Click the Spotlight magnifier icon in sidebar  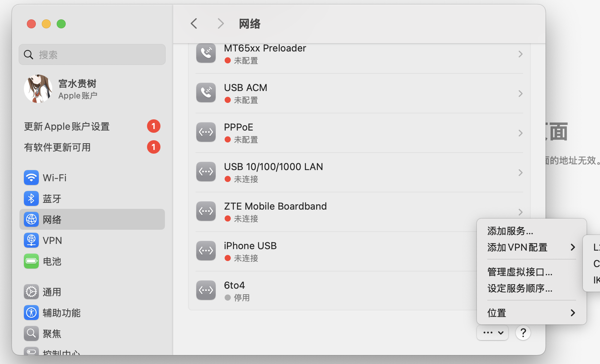(31, 333)
